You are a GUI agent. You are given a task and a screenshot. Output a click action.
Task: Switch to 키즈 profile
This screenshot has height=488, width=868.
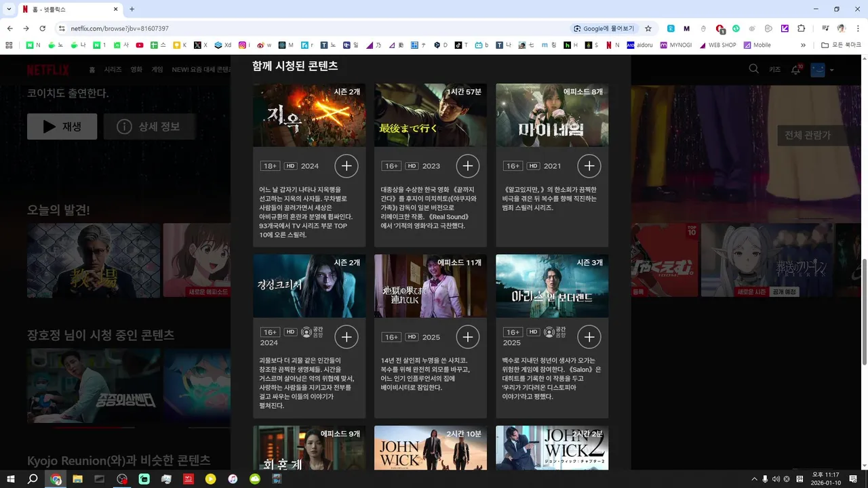coord(774,70)
